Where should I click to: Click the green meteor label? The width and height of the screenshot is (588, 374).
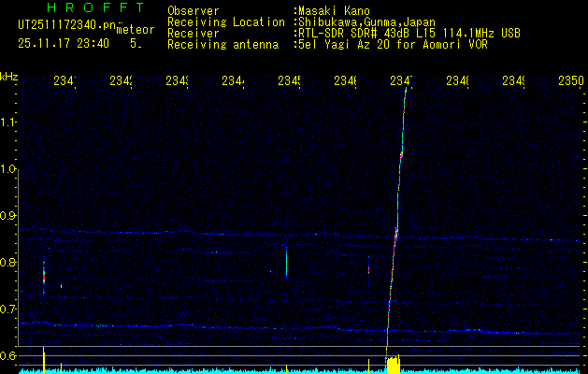coord(135,30)
